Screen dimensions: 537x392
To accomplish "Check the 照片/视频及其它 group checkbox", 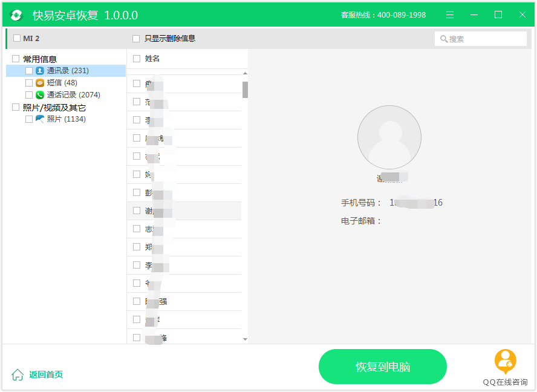I will [x=16, y=107].
